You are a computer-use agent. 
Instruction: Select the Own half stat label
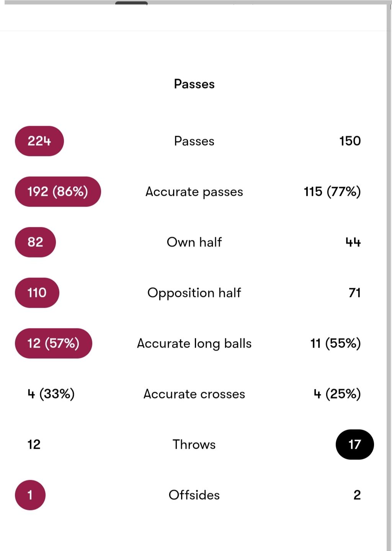(194, 242)
